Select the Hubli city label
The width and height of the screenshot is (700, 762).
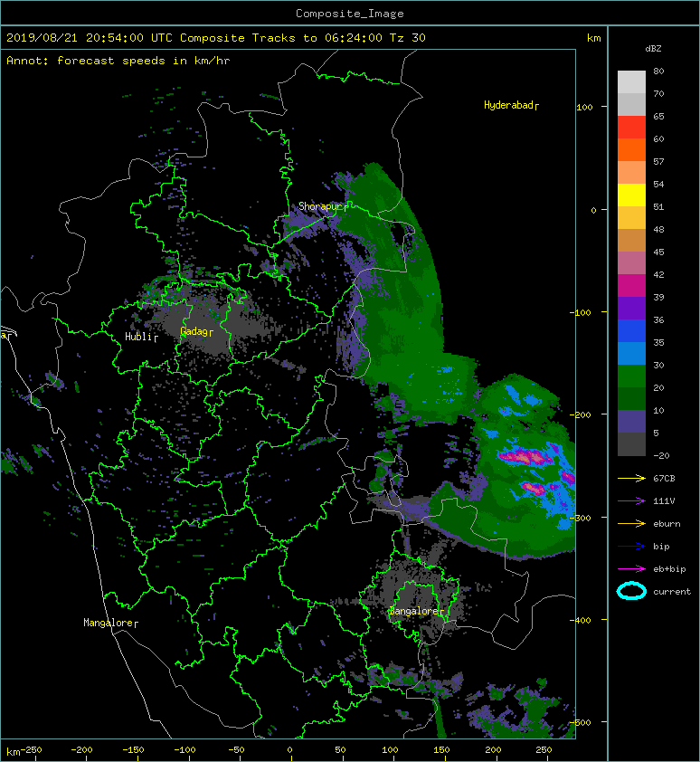(x=139, y=337)
